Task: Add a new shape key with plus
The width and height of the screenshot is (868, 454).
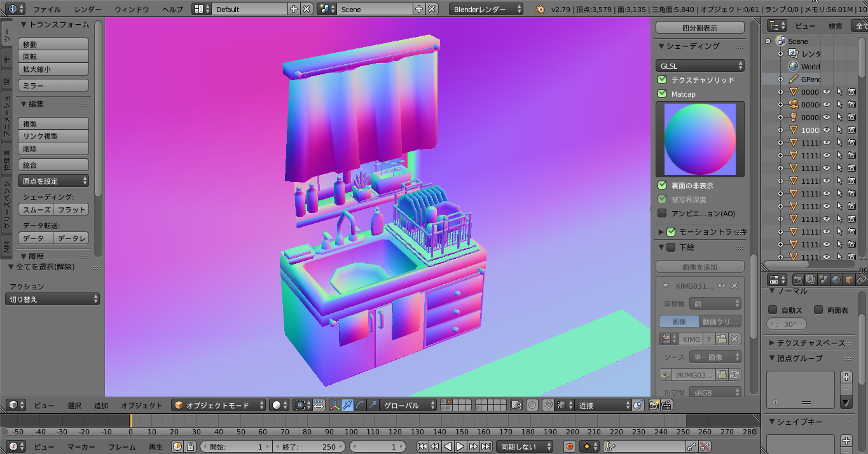Action: point(846,441)
